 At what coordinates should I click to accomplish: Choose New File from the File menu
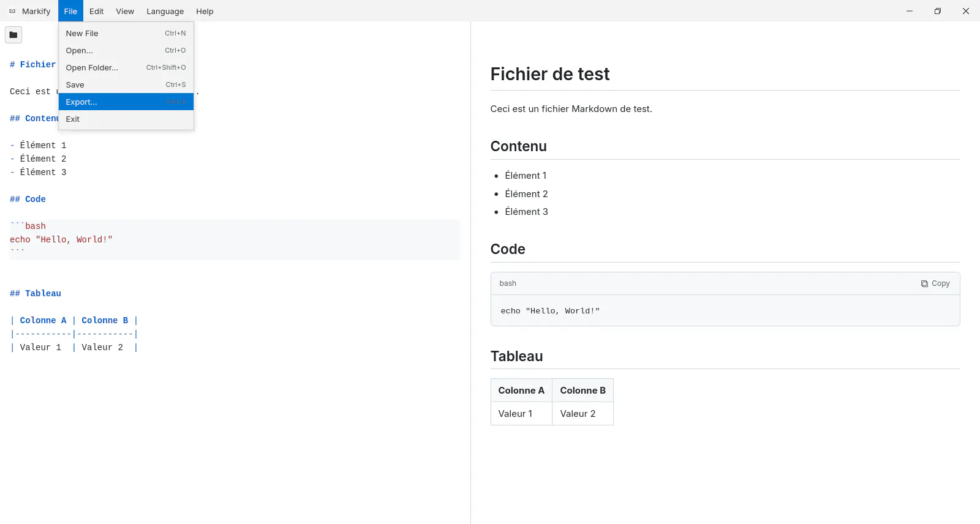coord(126,33)
